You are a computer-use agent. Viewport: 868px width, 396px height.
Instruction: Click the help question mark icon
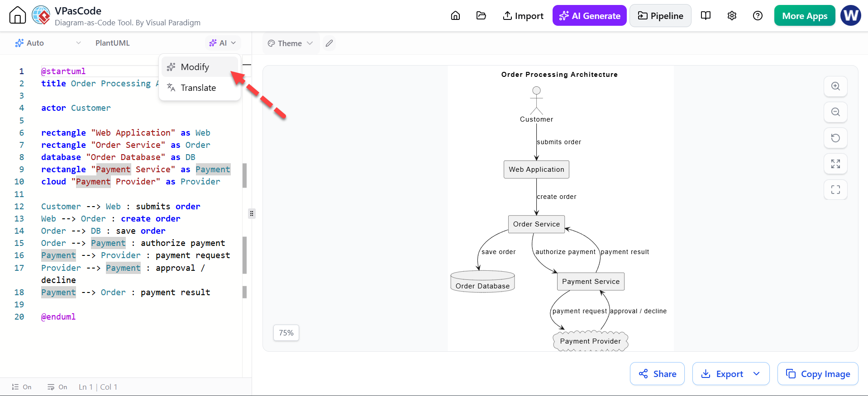[x=758, y=16]
